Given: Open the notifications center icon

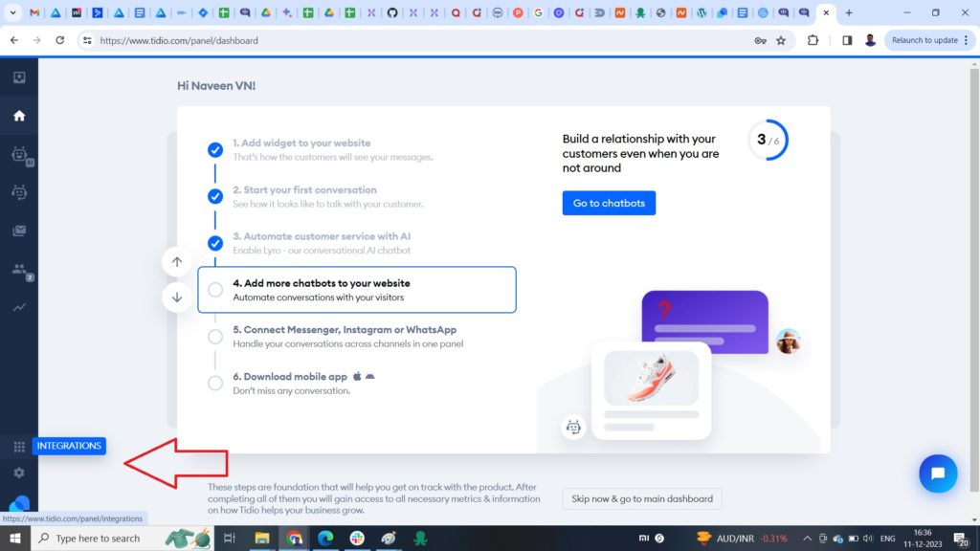Looking at the screenshot, I should [x=961, y=538].
